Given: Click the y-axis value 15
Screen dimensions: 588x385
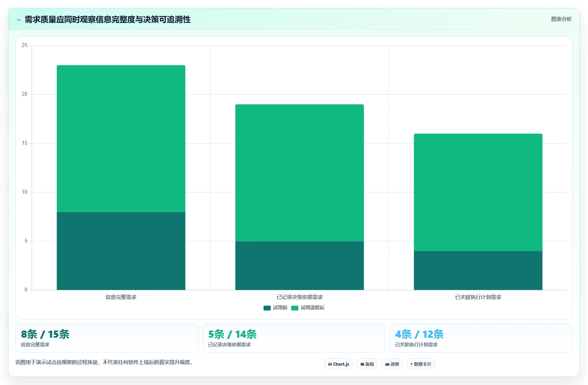Looking at the screenshot, I should pos(24,143).
